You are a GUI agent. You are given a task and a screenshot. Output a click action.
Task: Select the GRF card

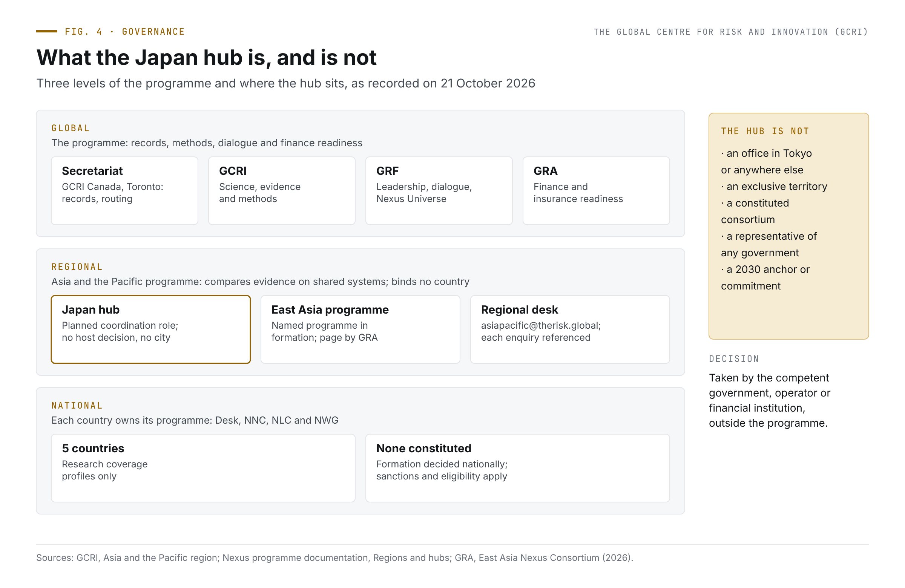tap(439, 191)
